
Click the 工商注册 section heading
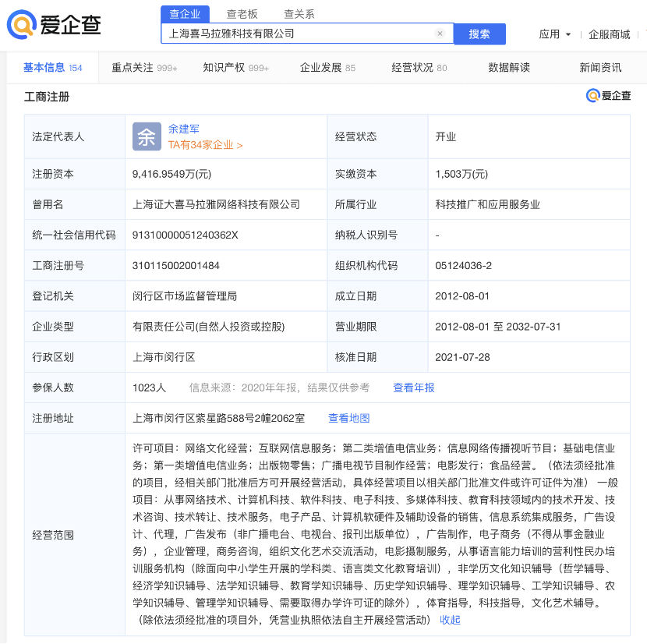pyautogui.click(x=47, y=97)
